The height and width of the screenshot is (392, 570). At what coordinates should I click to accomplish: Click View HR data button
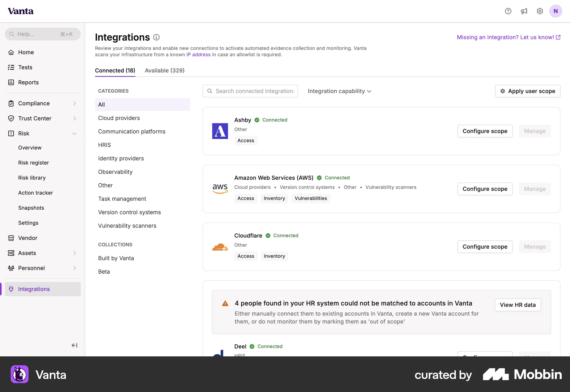[517, 305]
